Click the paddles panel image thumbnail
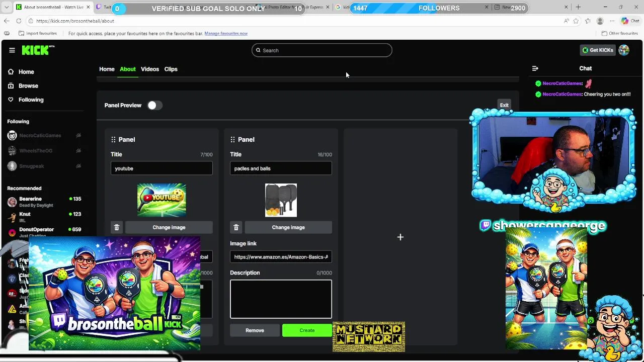The width and height of the screenshot is (644, 362). [x=281, y=200]
